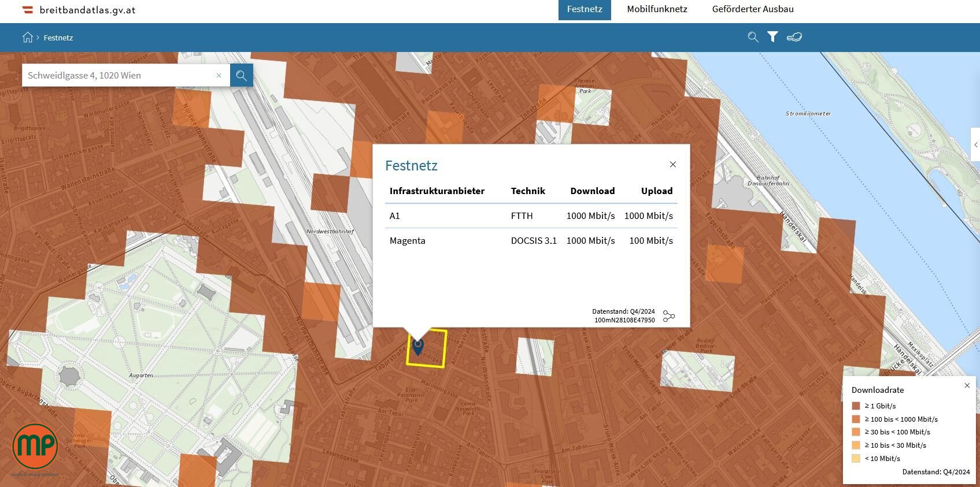Click the ≥ 10 bis < 30 Mbit/s swatch
This screenshot has width=980, height=487.
[x=856, y=445]
